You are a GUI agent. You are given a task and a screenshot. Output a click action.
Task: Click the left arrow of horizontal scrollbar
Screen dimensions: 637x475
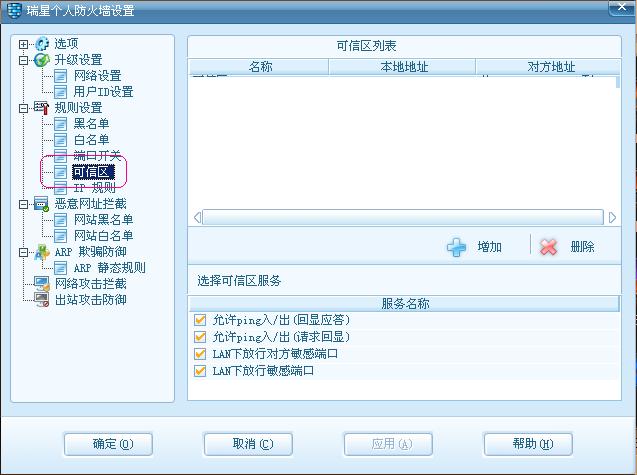[x=197, y=217]
